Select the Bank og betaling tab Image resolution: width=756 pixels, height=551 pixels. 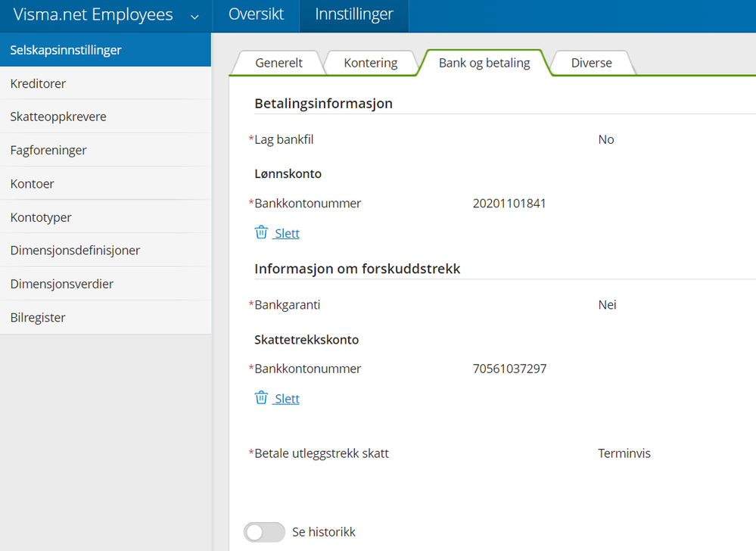(484, 63)
